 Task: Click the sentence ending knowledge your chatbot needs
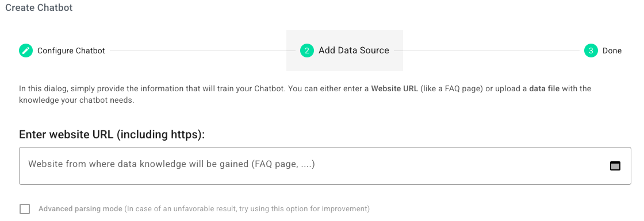pyautogui.click(x=76, y=100)
